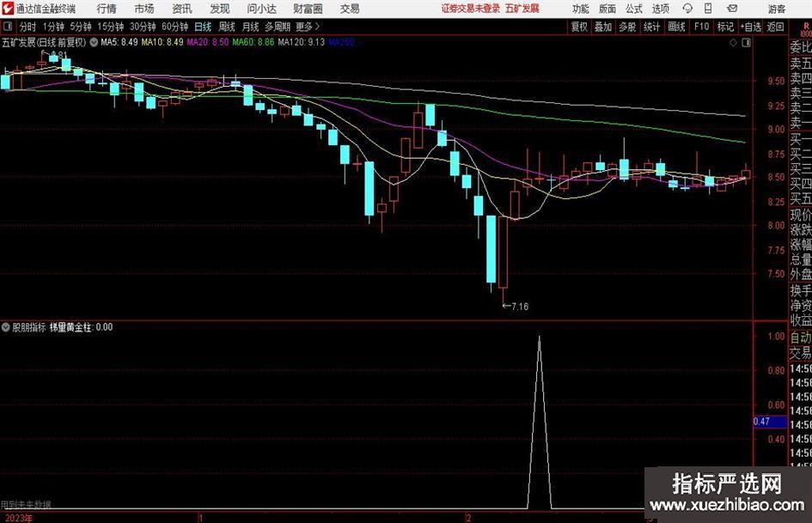Click the 通达信 red logo icon
The width and height of the screenshot is (812, 523).
pos(8,9)
